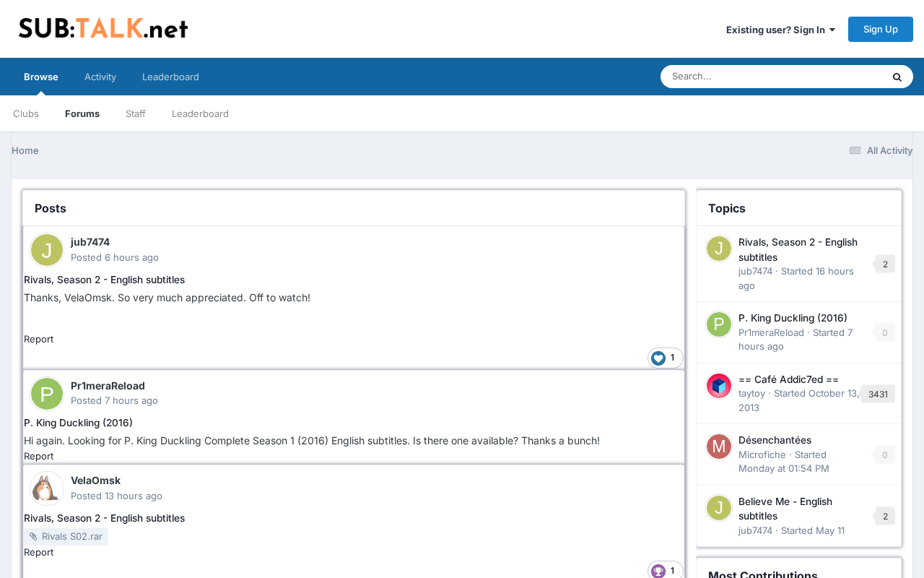Open Pr1meraReload's avatar in Posts
The height and width of the screenshot is (578, 924).
pyautogui.click(x=47, y=394)
